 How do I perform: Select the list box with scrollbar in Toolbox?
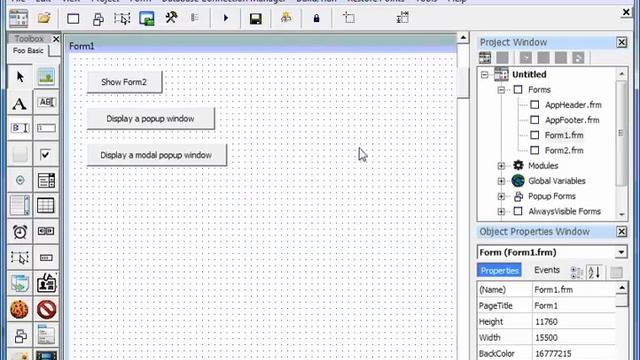(20, 205)
